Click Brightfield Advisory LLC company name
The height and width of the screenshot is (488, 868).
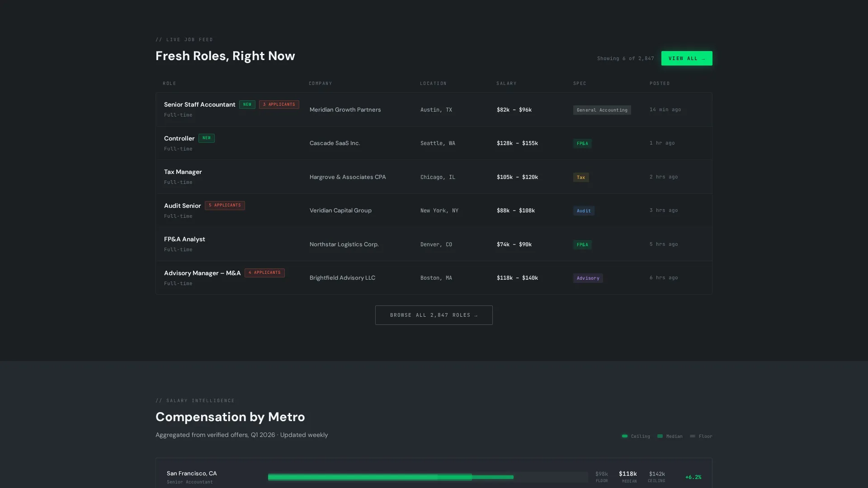point(342,277)
